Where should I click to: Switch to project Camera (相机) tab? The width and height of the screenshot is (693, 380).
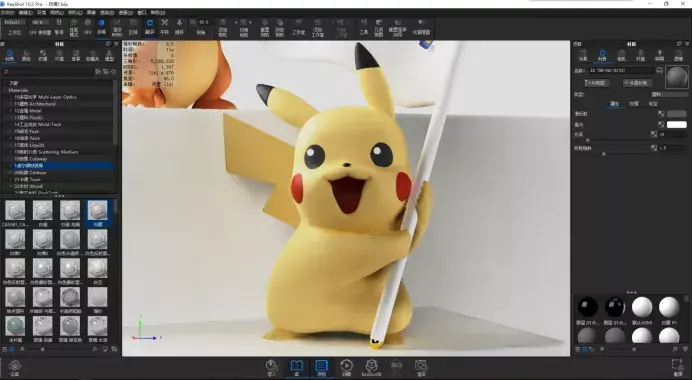point(621,56)
